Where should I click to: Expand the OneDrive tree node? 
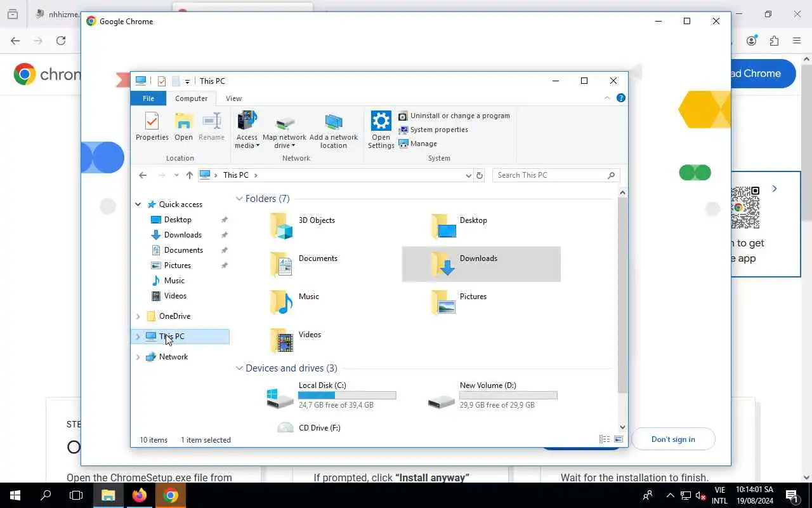pos(138,316)
